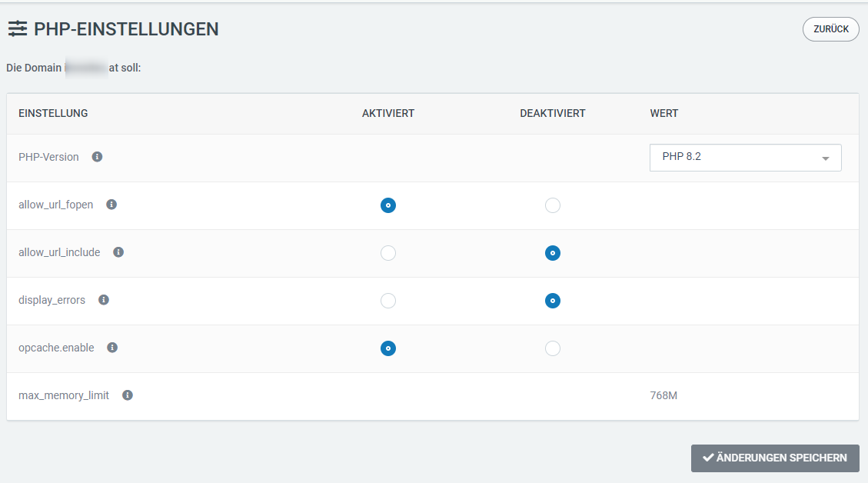
Task: Click info icon beside allow_url_include
Action: (x=118, y=252)
